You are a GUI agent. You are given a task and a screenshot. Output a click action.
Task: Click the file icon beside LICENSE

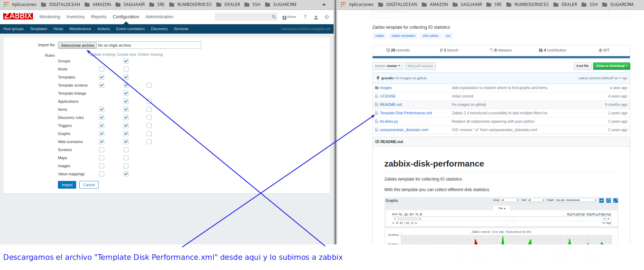[x=377, y=96]
